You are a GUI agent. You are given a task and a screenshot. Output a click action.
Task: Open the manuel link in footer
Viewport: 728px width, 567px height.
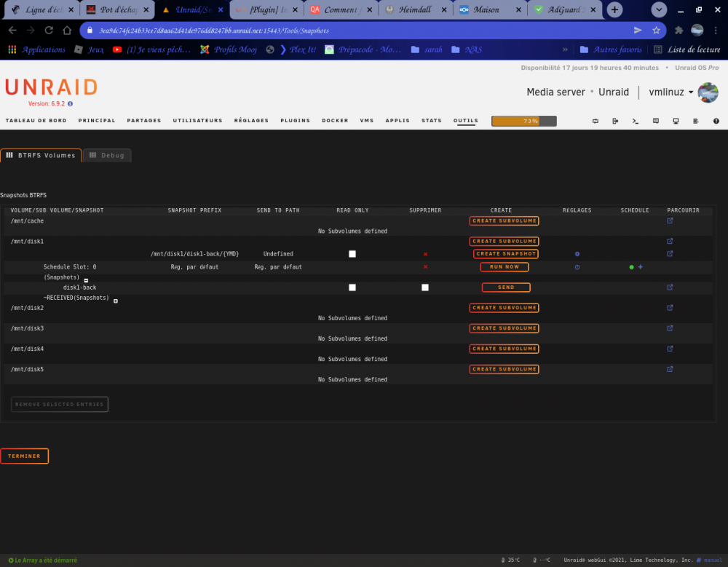click(x=709, y=560)
